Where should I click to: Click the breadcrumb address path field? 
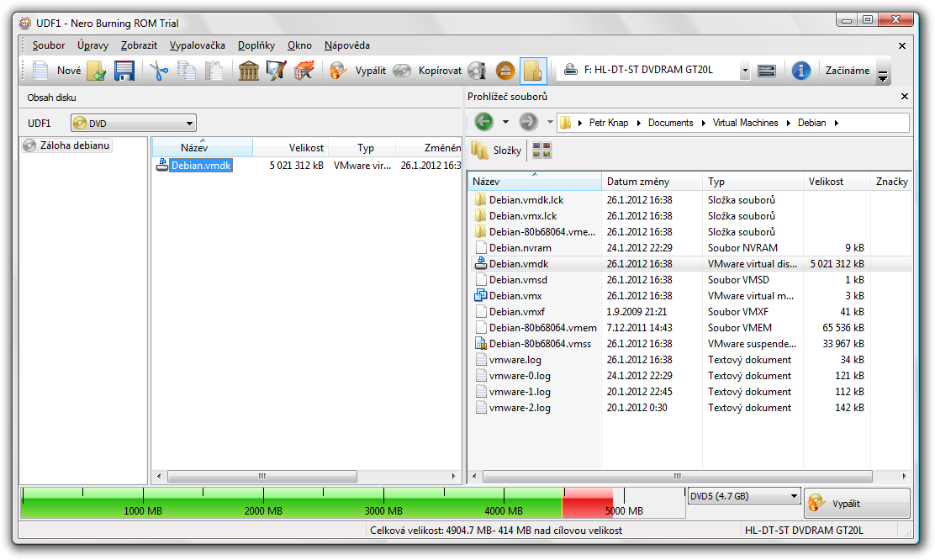733,123
